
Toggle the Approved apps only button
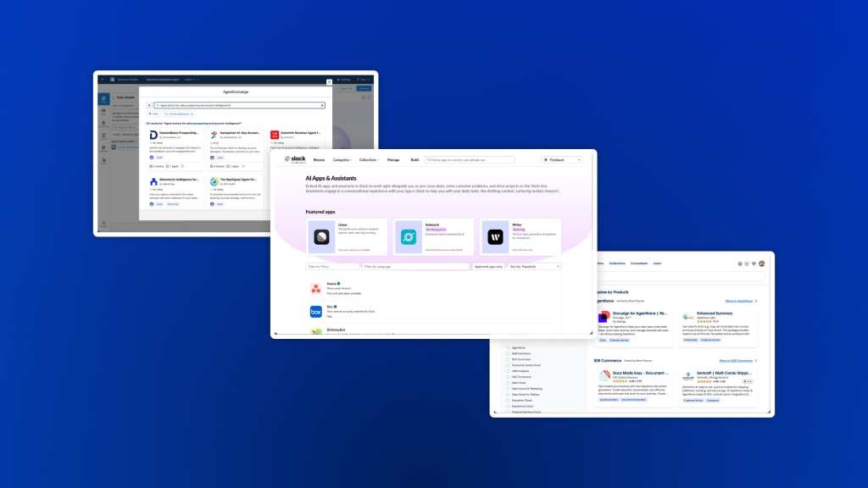488,266
